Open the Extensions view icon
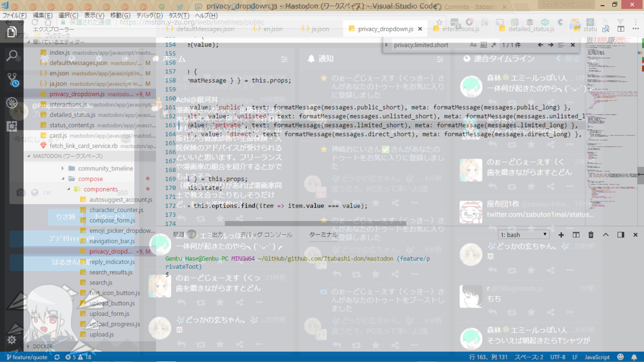Viewport: 644px width, 362px height. pos(12,126)
